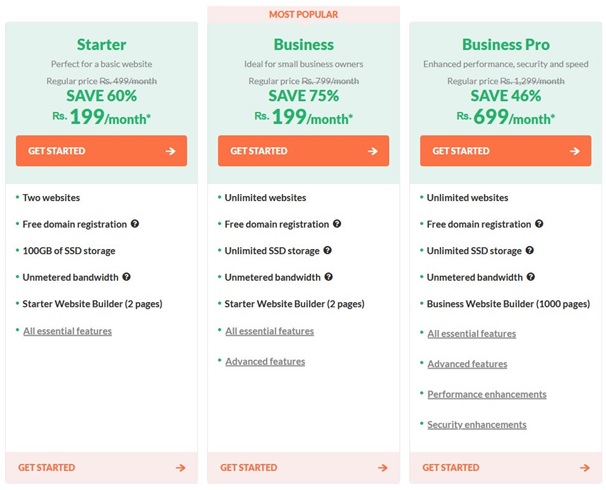Click bottom Get Started link in Business card
The width and height of the screenshot is (606, 490).
click(x=303, y=468)
